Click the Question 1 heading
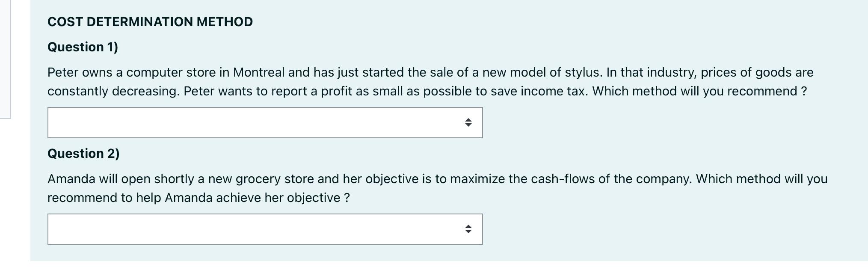 (83, 47)
